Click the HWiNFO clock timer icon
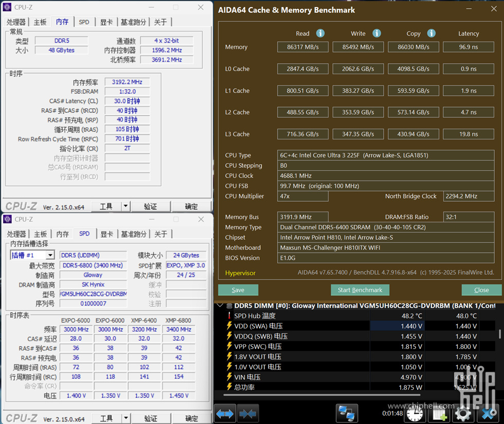The image size is (504, 424). pos(415,414)
